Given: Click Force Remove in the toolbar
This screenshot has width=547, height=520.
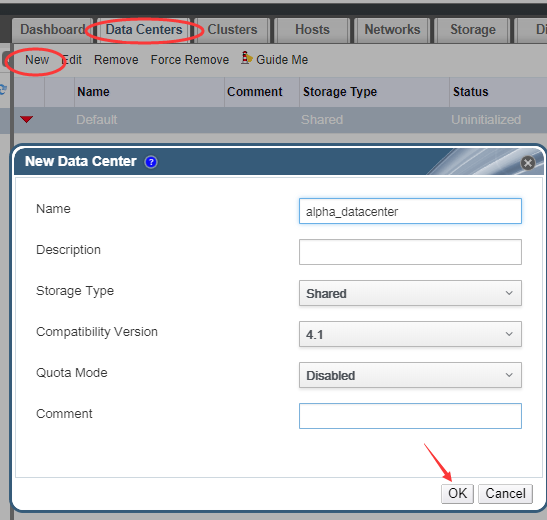Looking at the screenshot, I should 190,60.
